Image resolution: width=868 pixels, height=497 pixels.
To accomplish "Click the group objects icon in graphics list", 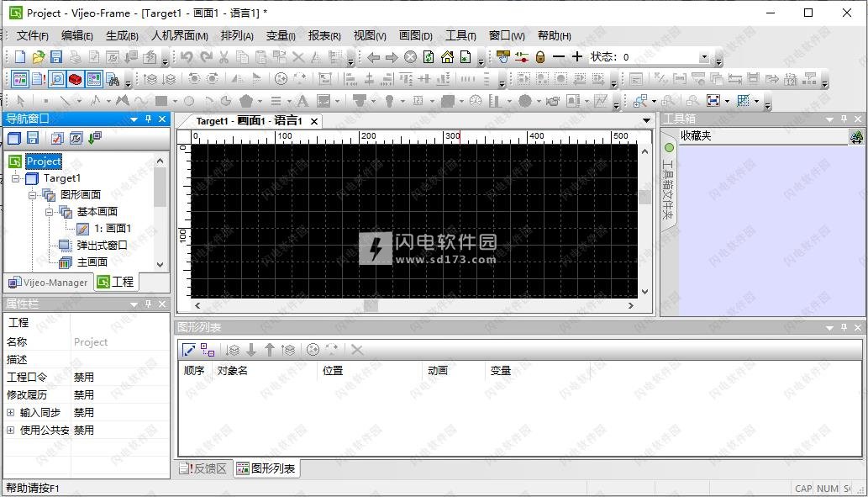I will click(x=208, y=350).
